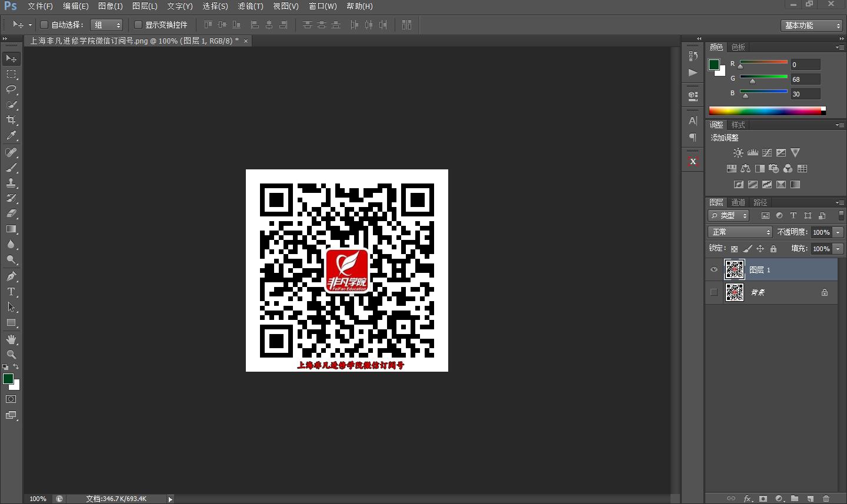Switch to 色板 tab
The image size is (847, 504).
pos(738,47)
